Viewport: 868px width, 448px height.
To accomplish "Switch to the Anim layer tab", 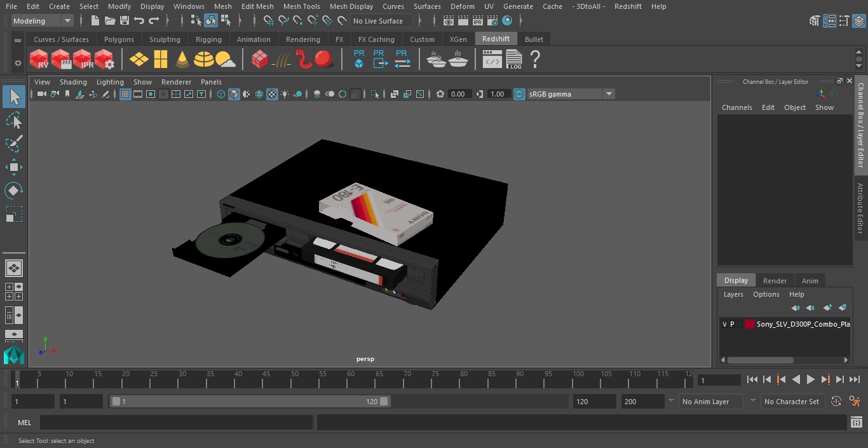I will 810,281.
